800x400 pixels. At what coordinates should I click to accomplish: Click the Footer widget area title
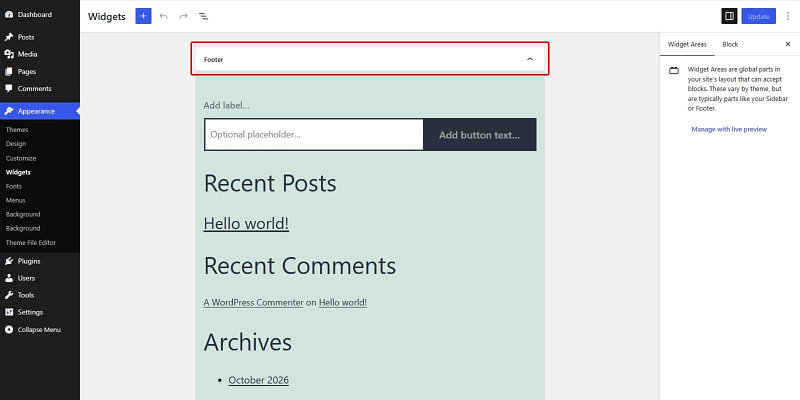pyautogui.click(x=214, y=60)
